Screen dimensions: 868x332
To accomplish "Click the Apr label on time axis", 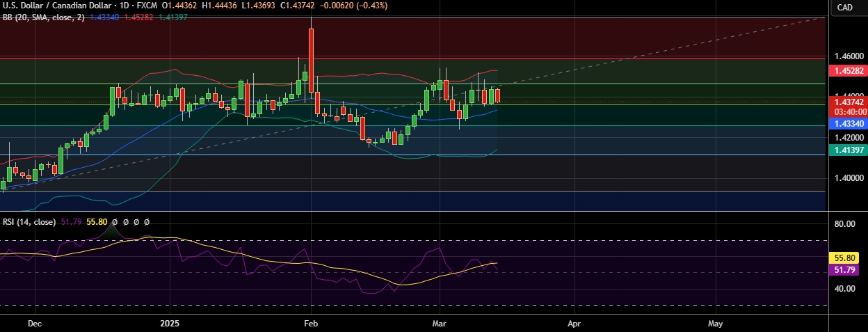I will click(574, 324).
